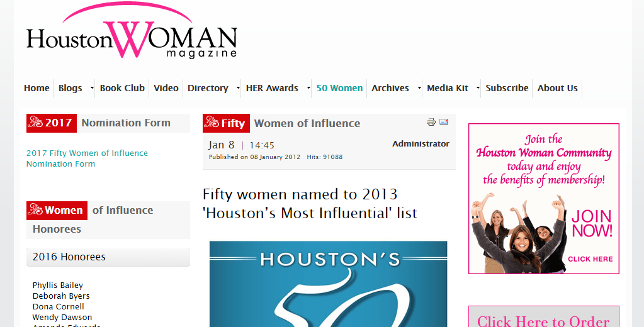Expand the Archives dropdown arrow
Viewport: 644px width, 327px height.
pyautogui.click(x=419, y=88)
